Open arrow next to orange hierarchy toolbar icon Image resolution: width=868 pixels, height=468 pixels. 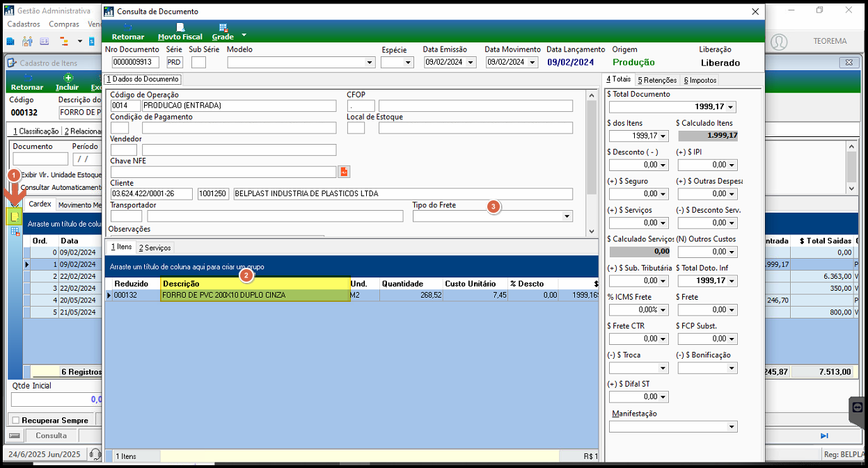point(79,42)
